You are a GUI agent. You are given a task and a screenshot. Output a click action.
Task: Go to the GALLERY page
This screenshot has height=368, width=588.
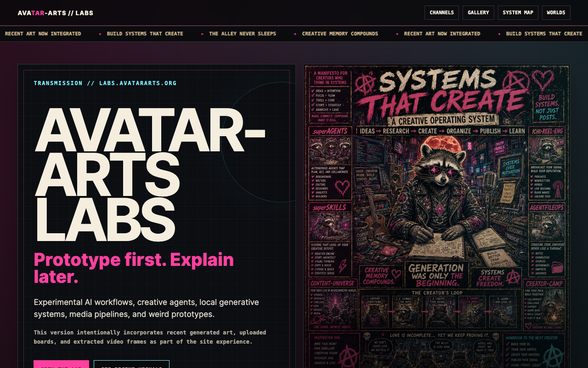[478, 12]
